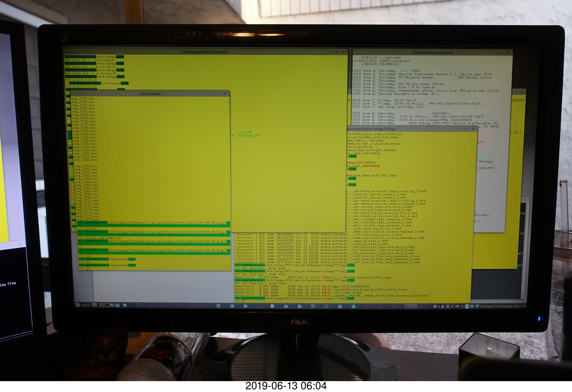This screenshot has height=392, width=572.
Task: Open the network connection tray icon
Action: (452, 306)
